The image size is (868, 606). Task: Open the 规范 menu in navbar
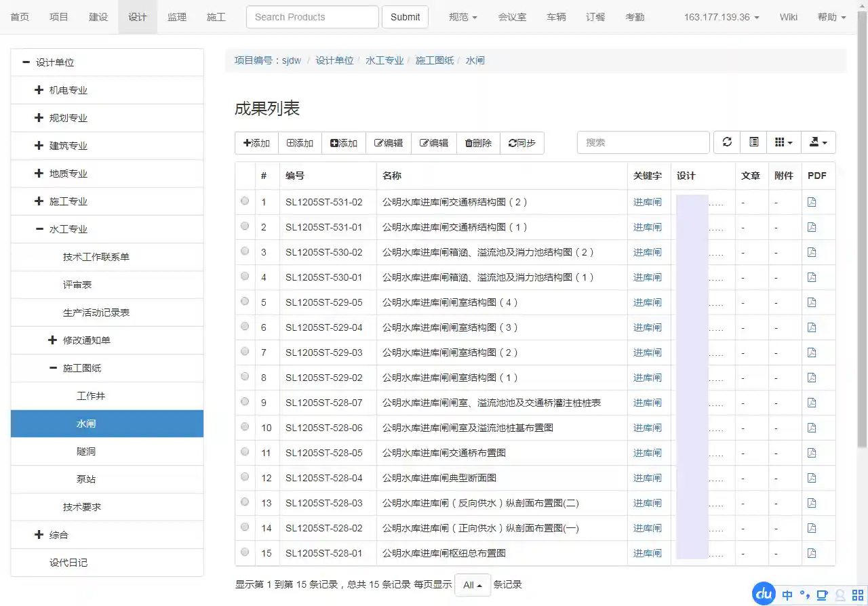coord(462,17)
